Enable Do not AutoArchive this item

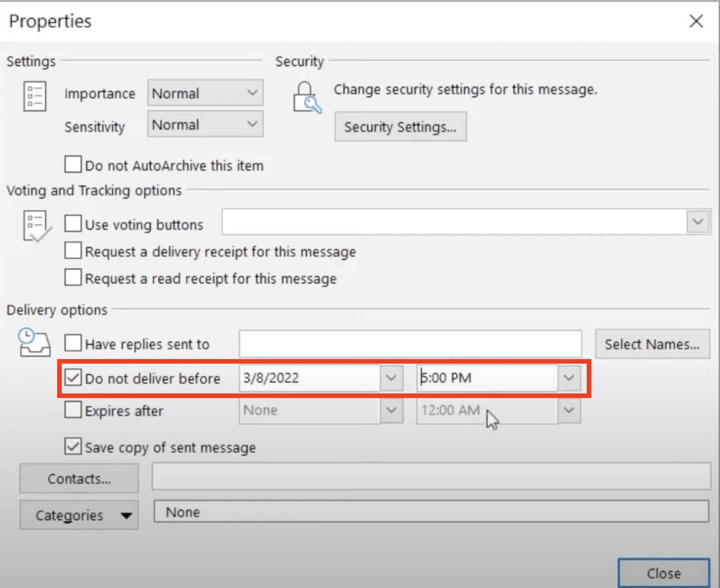click(x=73, y=164)
